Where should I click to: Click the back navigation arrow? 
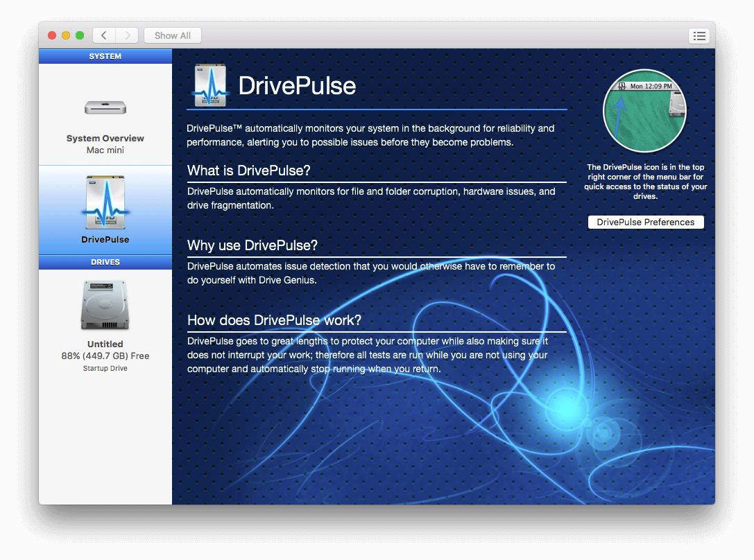pyautogui.click(x=103, y=35)
